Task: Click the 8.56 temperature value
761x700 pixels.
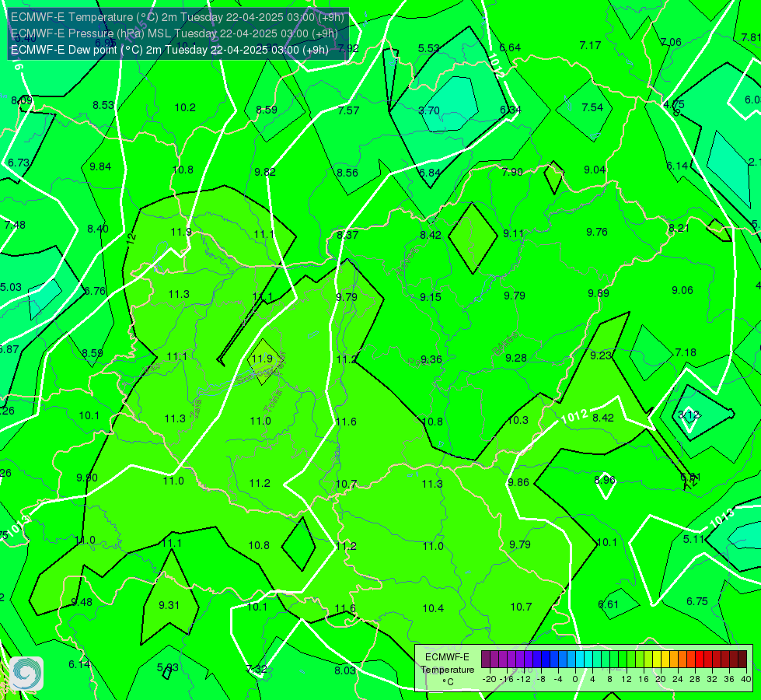Action: tap(347, 173)
